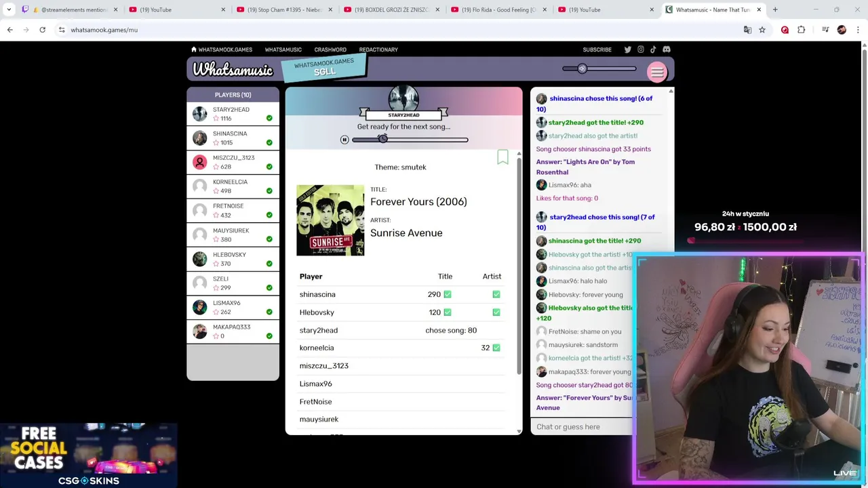Open the pink hamburger menu
The width and height of the screenshot is (868, 488).
(x=657, y=72)
